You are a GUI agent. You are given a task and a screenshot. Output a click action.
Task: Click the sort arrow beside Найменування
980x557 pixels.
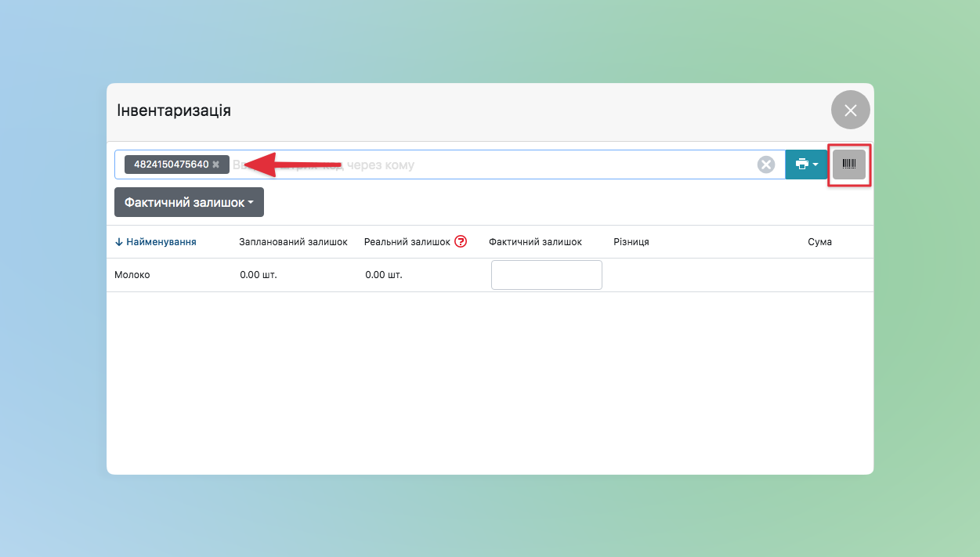tap(119, 242)
